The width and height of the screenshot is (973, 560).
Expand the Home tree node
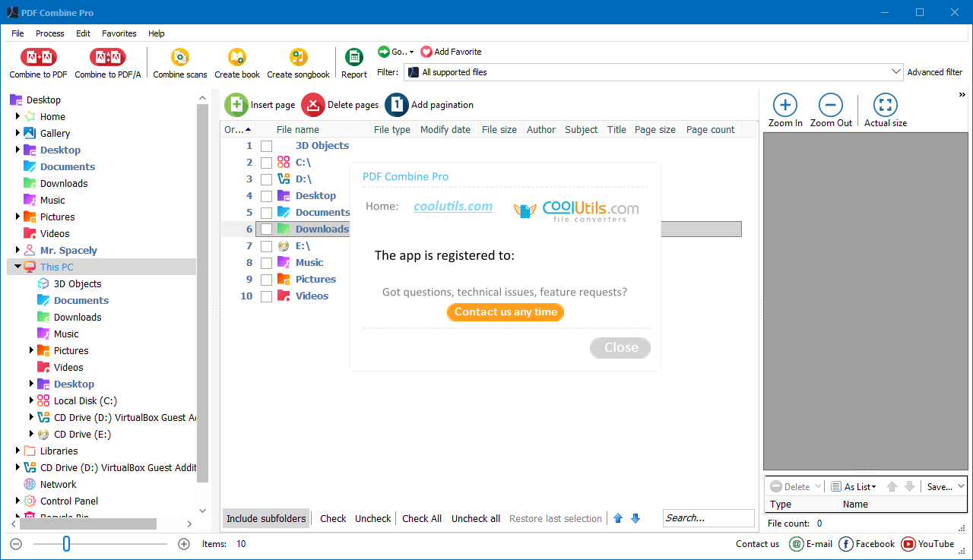17,116
